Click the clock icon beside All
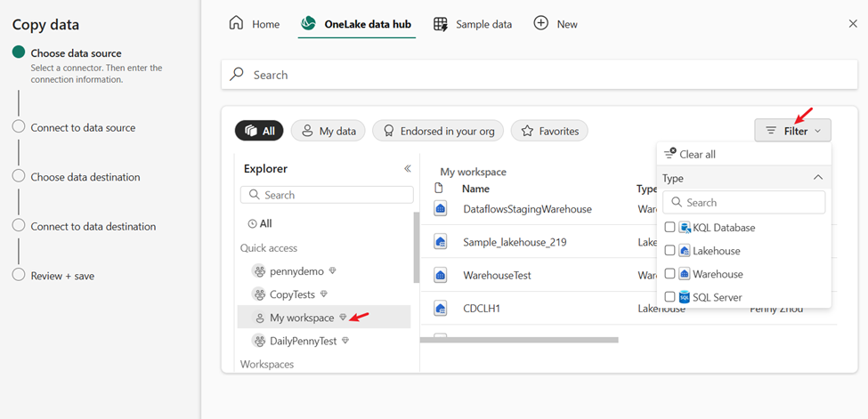 [x=253, y=223]
